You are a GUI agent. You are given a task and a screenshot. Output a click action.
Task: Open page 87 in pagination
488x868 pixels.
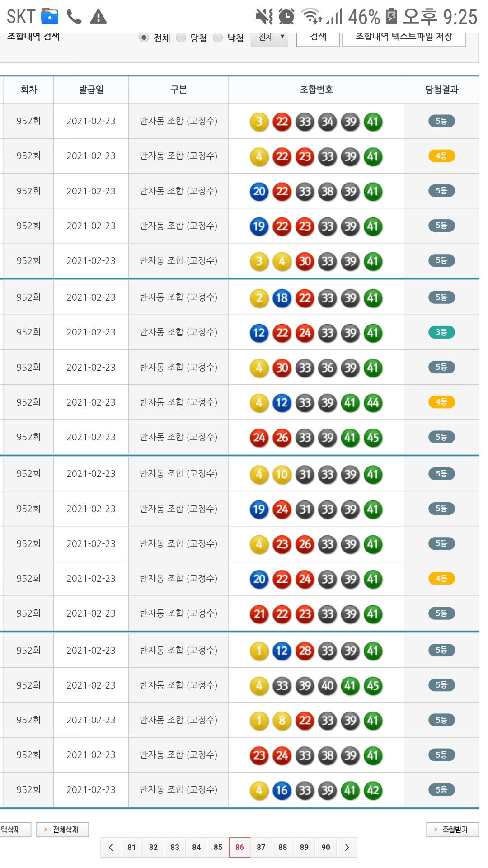261,847
